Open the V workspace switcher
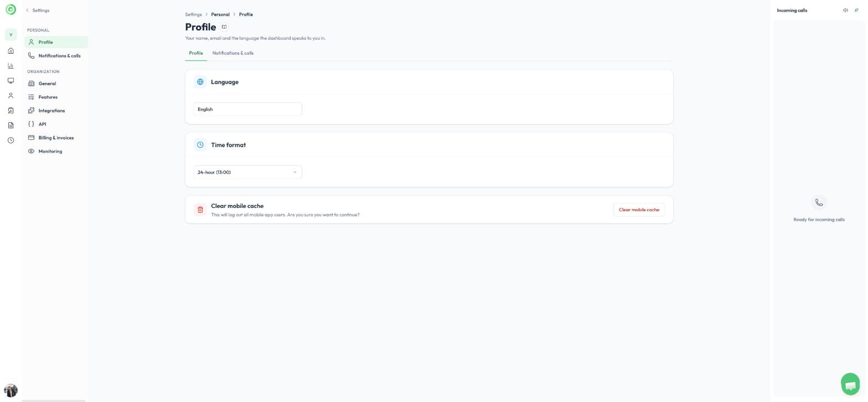 11,35
